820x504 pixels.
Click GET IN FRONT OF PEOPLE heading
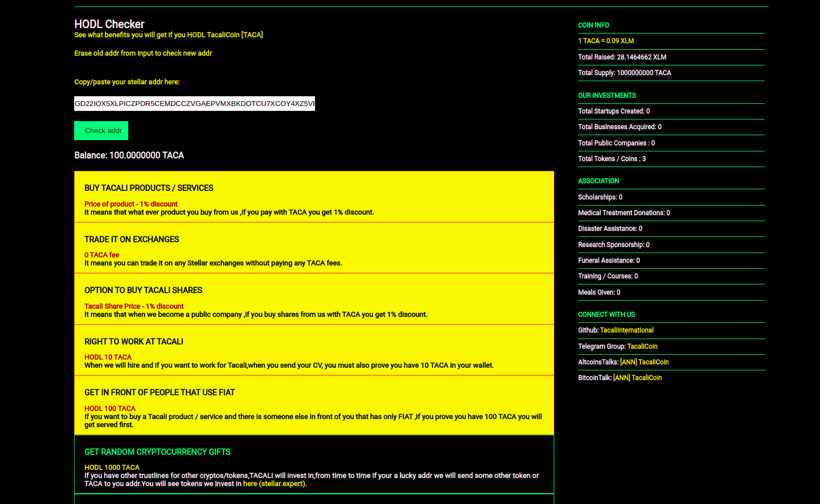coord(160,392)
